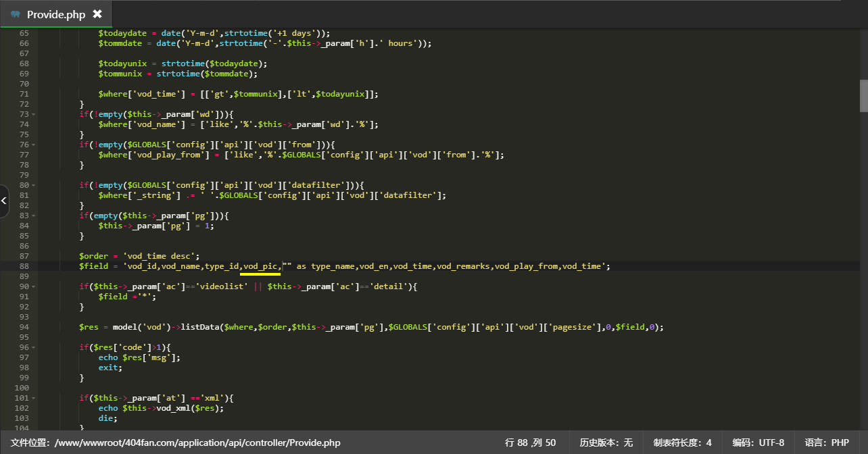This screenshot has width=868, height=454.
Task: Select the Provide.php editor tab
Action: pos(56,14)
